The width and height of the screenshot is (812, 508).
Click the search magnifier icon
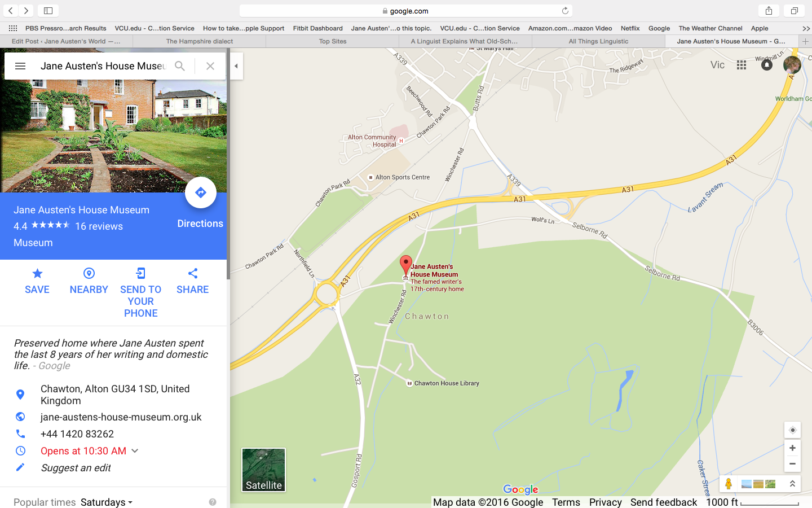pos(180,66)
